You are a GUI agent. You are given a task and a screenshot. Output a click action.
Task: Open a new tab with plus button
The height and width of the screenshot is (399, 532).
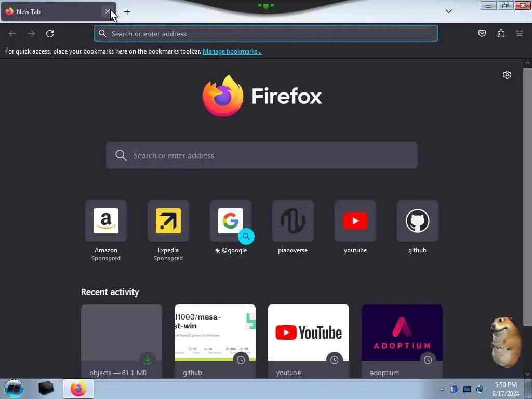127,12
